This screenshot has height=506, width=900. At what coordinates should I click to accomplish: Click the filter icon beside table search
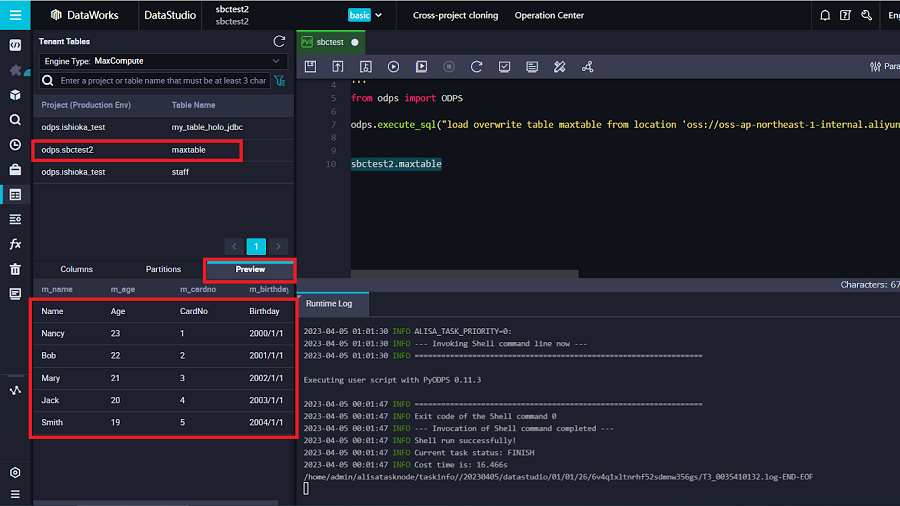click(x=279, y=81)
